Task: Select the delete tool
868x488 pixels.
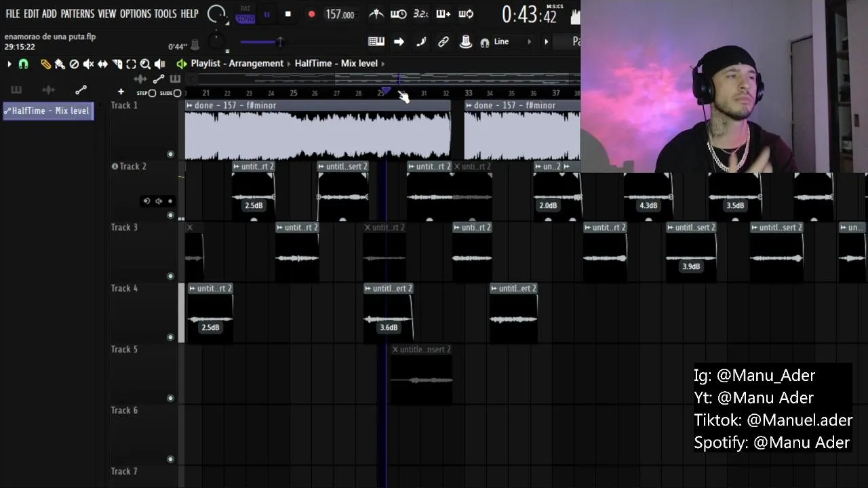Action: coord(74,64)
